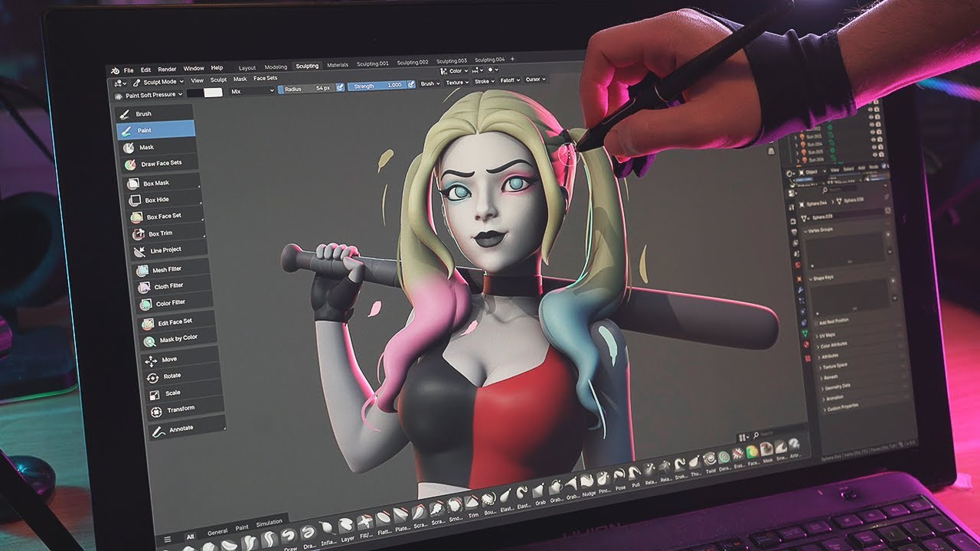This screenshot has height=551, width=980.
Task: Toggle Strength pressure sensitivity button
Action: pyautogui.click(x=412, y=85)
